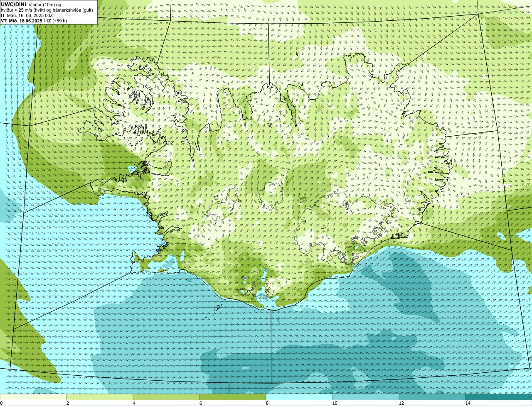Click the colorbar tick label '14'
The image size is (532, 406).
coord(468,403)
